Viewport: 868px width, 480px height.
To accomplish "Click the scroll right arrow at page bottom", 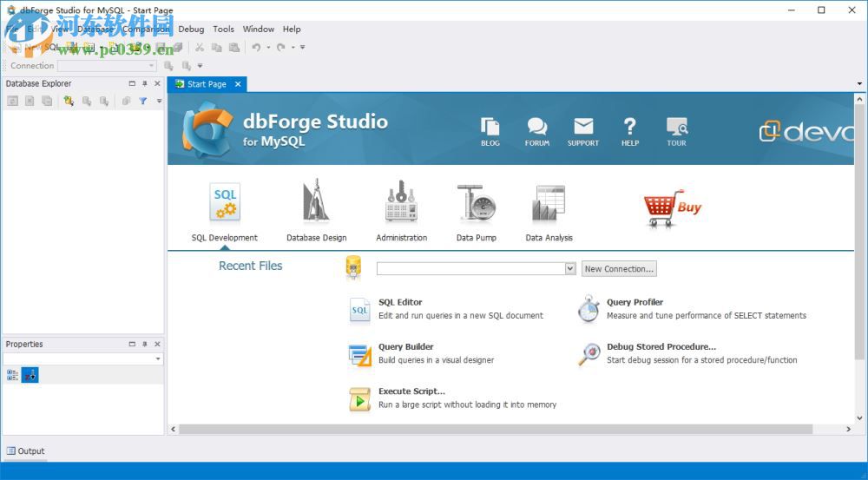I will pyautogui.click(x=849, y=429).
